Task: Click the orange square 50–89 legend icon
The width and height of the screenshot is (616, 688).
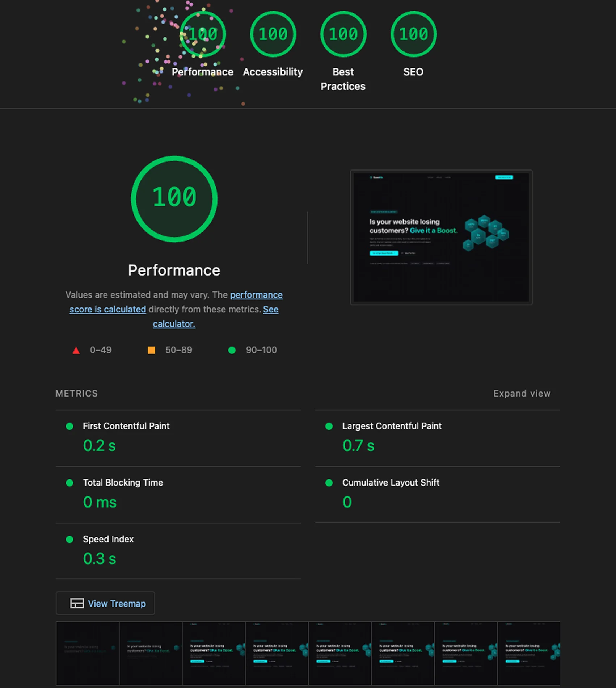Action: 151,350
